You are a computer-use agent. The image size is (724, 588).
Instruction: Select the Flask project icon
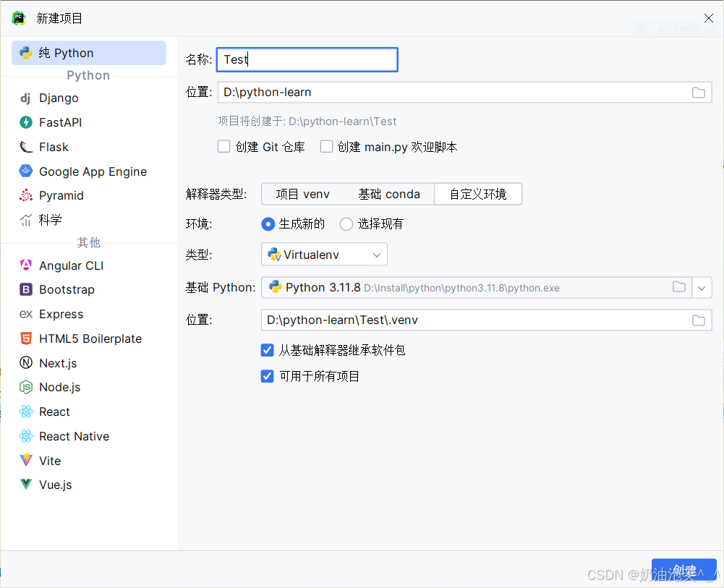(x=26, y=147)
